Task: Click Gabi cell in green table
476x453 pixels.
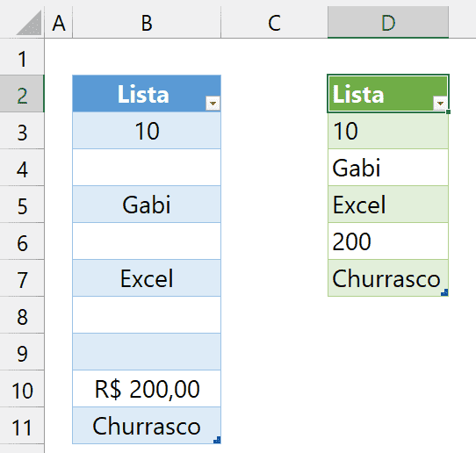Action: coord(388,168)
